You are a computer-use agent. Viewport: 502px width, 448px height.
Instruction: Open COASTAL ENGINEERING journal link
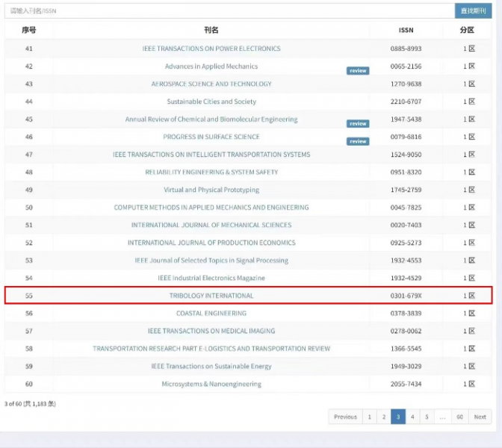(211, 314)
